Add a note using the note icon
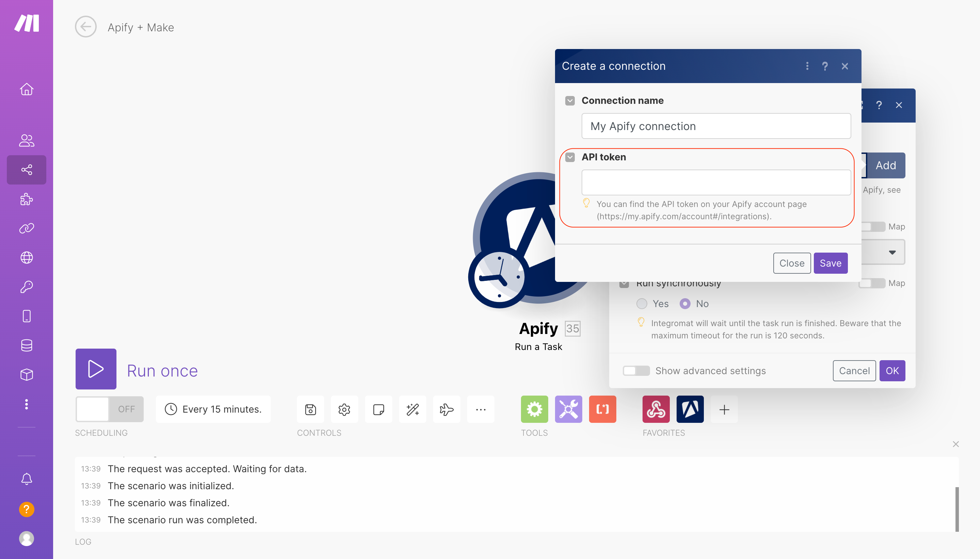Image resolution: width=980 pixels, height=559 pixels. [x=378, y=409]
